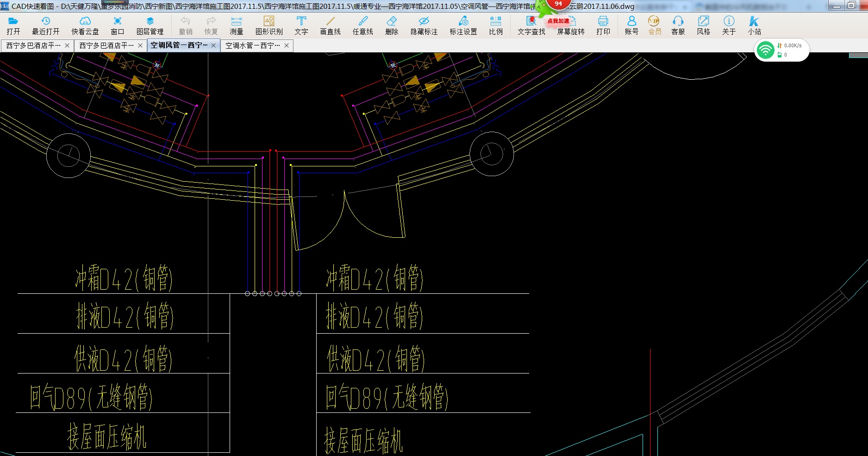Open the 账号 account panel
Image resolution: width=868 pixels, height=456 pixels.
[631, 25]
